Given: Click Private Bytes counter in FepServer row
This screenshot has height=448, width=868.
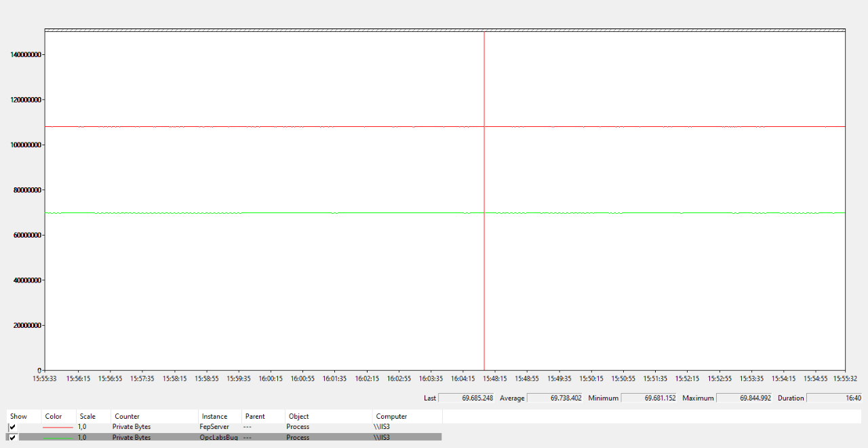Looking at the screenshot, I should click(132, 427).
